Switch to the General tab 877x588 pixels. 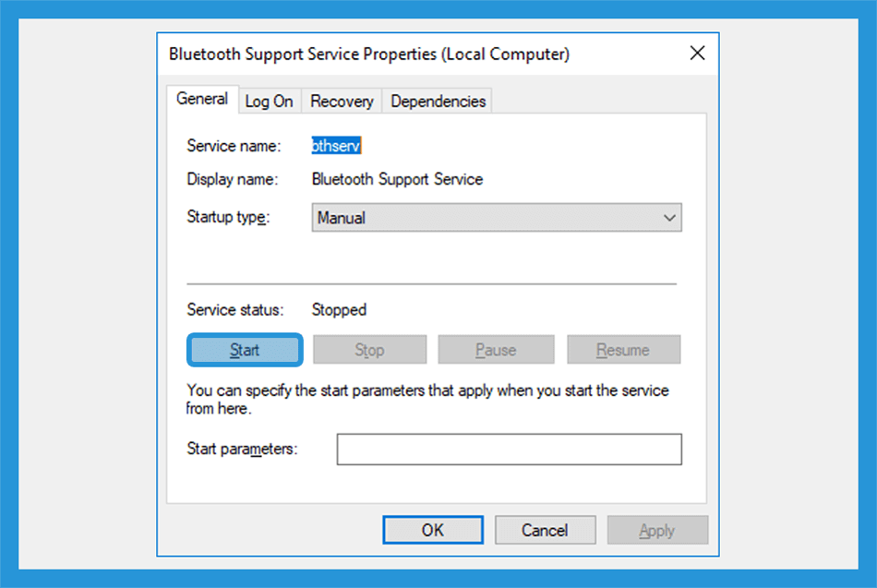[x=202, y=100]
